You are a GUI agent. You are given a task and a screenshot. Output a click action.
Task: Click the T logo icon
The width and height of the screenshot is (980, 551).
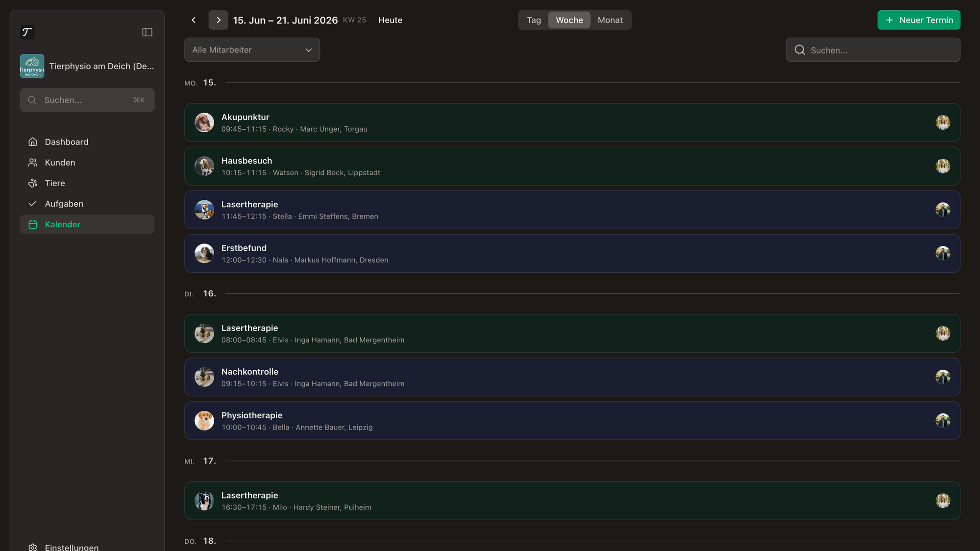27,32
